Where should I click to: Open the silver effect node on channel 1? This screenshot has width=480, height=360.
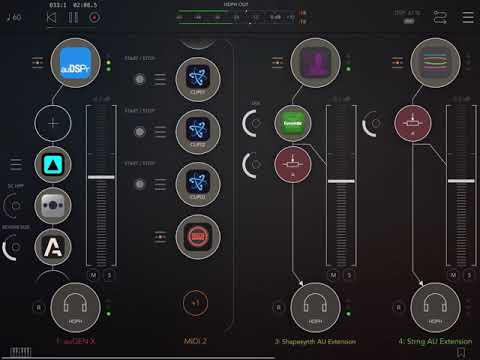(53, 205)
